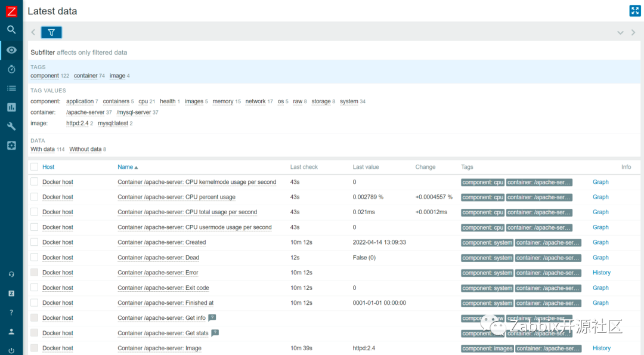The width and height of the screenshot is (644, 355).
Task: Open the Help question mark icon
Action: [11, 313]
